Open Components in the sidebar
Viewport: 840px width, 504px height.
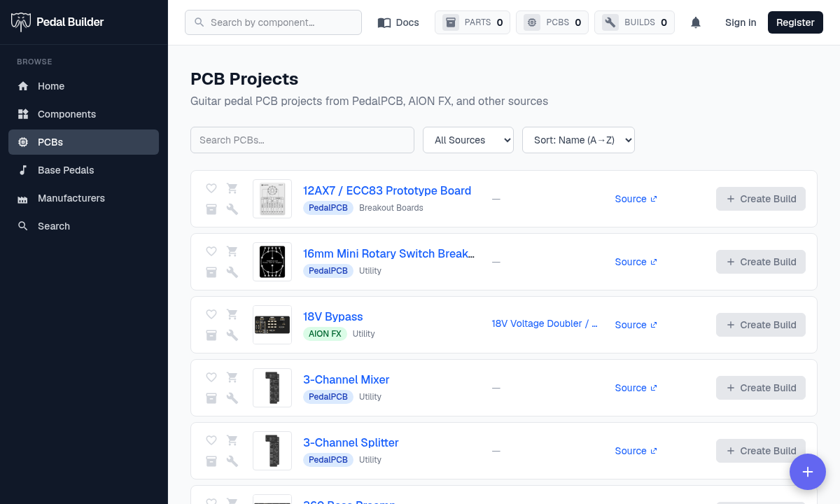83,114
